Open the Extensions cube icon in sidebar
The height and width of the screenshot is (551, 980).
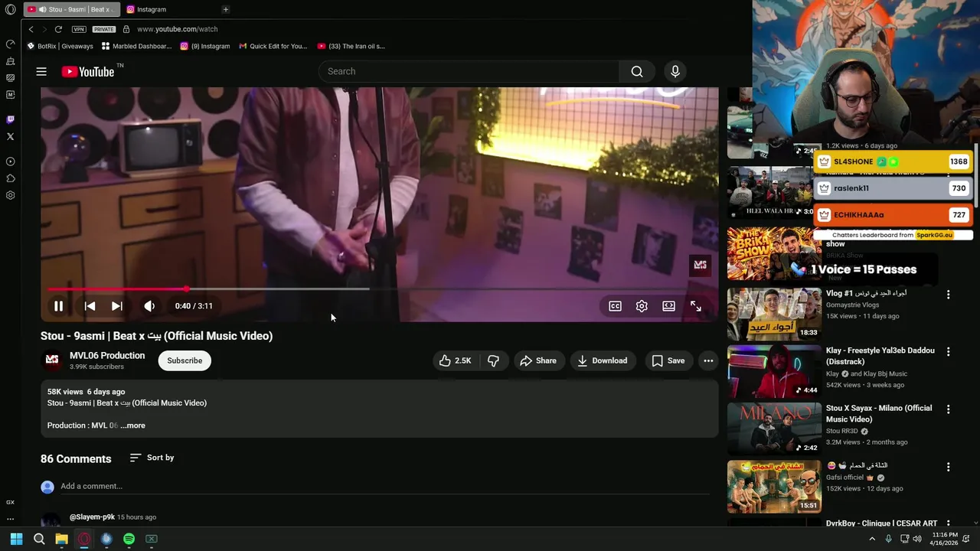point(10,178)
